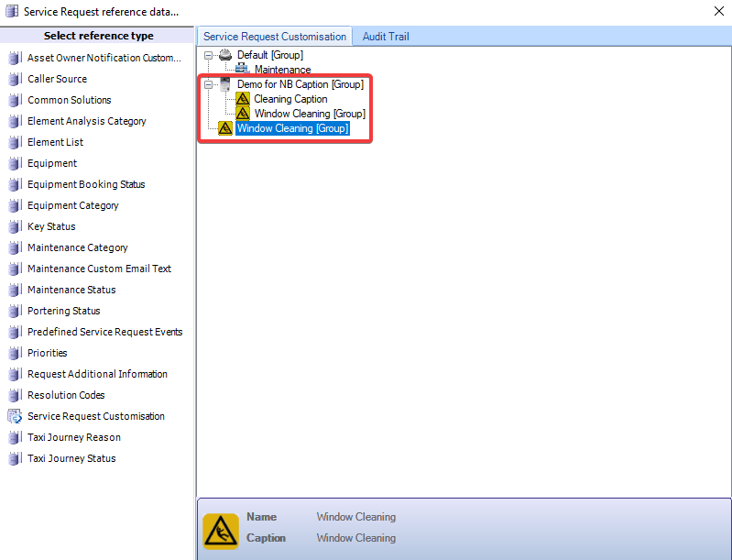Click the warning icon next to Cleaning Caption
Screen dimensions: 732x560
(x=243, y=99)
